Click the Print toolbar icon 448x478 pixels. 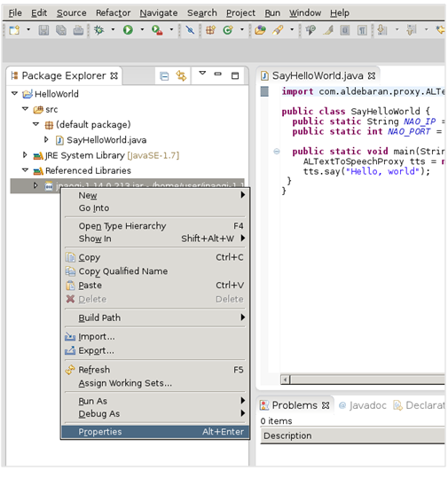click(x=78, y=30)
